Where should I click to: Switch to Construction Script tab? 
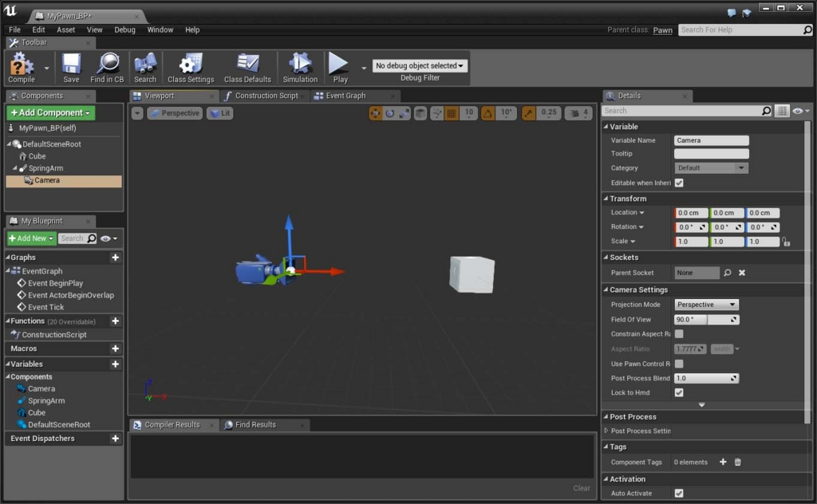point(266,96)
